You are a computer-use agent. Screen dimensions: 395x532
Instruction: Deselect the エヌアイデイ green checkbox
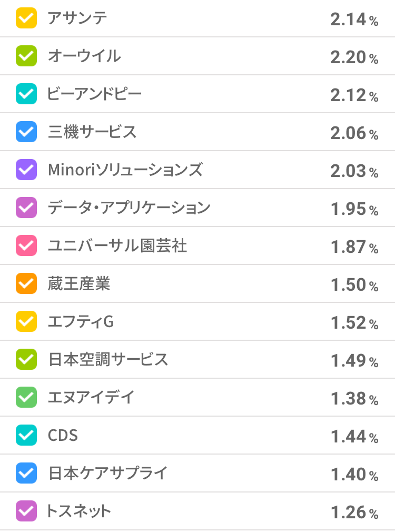26,397
